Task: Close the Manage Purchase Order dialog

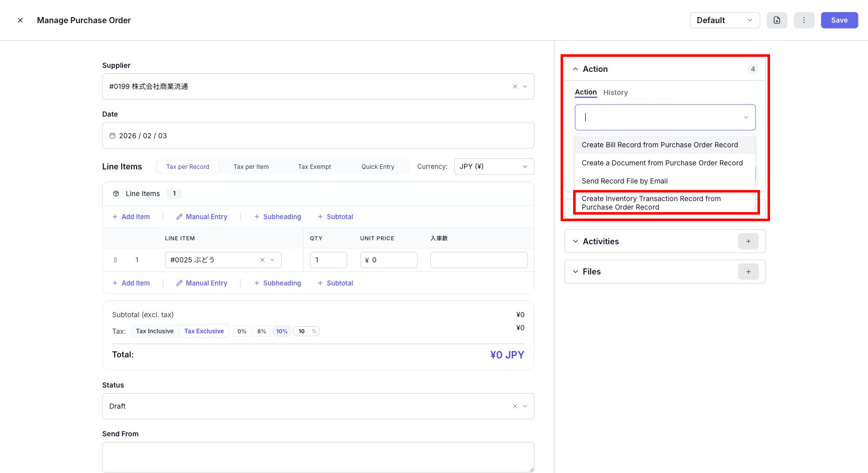Action: [x=20, y=20]
